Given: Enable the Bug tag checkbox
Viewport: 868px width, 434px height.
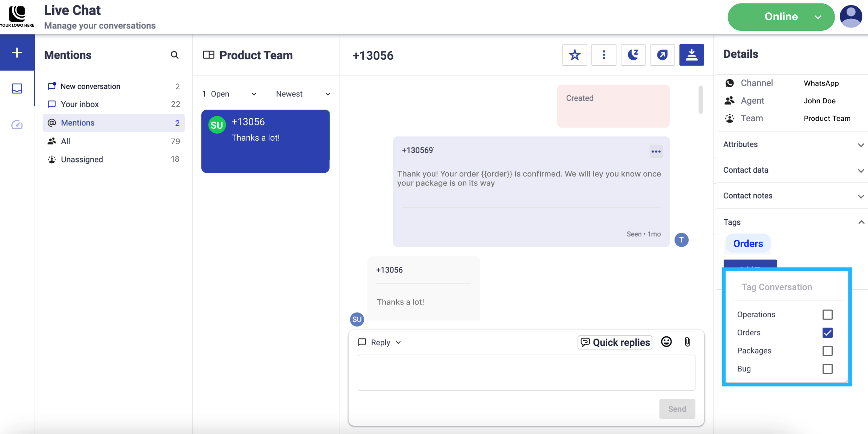Looking at the screenshot, I should pyautogui.click(x=827, y=369).
